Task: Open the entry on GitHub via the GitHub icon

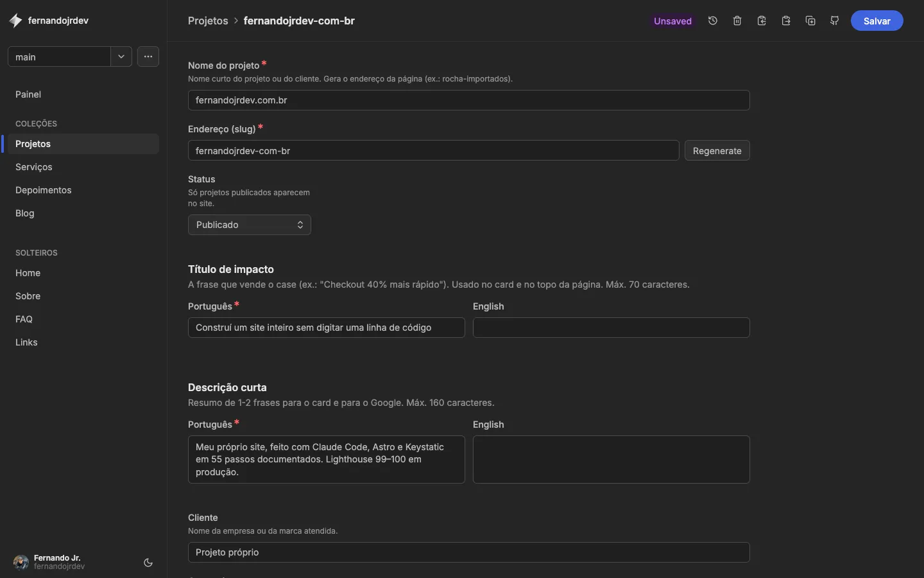Action: [835, 21]
